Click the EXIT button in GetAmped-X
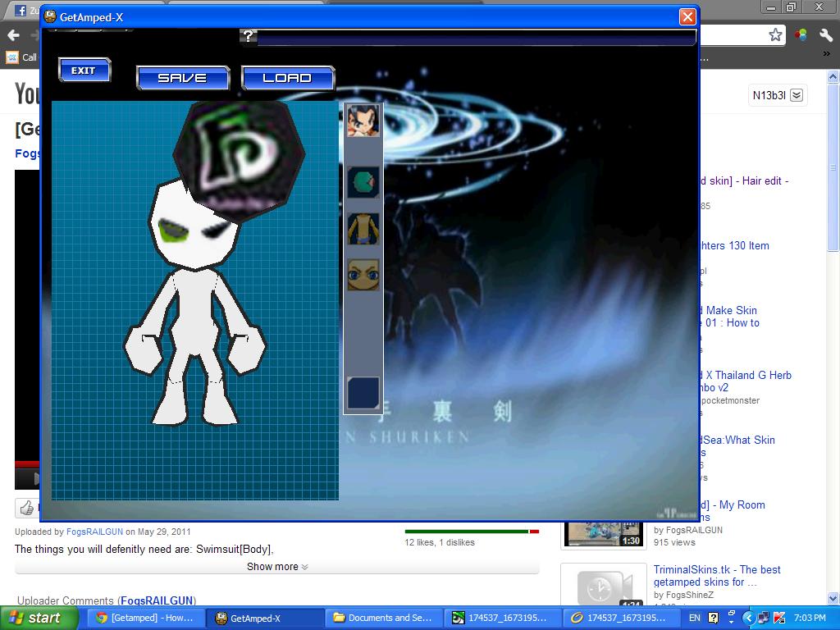The width and height of the screenshot is (840, 630). coord(84,71)
